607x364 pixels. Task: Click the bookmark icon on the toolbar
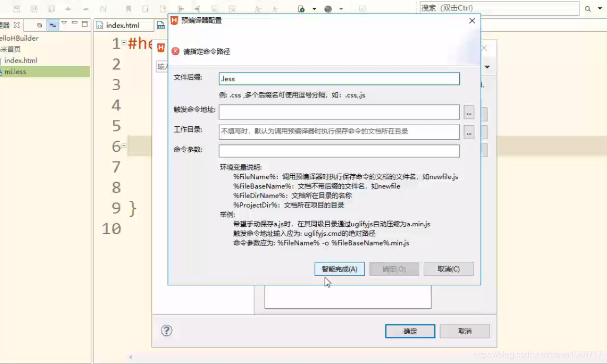(x=128, y=8)
